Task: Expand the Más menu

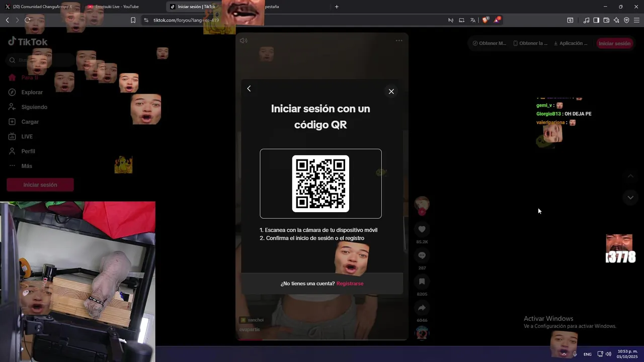Action: coord(26,166)
